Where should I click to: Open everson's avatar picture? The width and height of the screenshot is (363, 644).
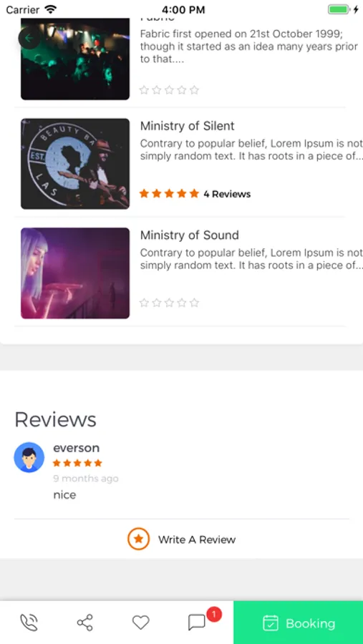pos(29,457)
